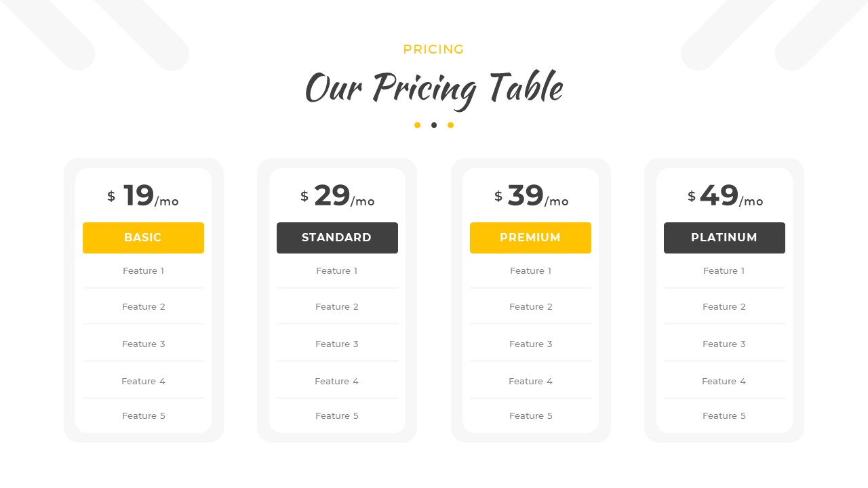
Task: Click the yellow BASIC plan button
Action: point(143,238)
